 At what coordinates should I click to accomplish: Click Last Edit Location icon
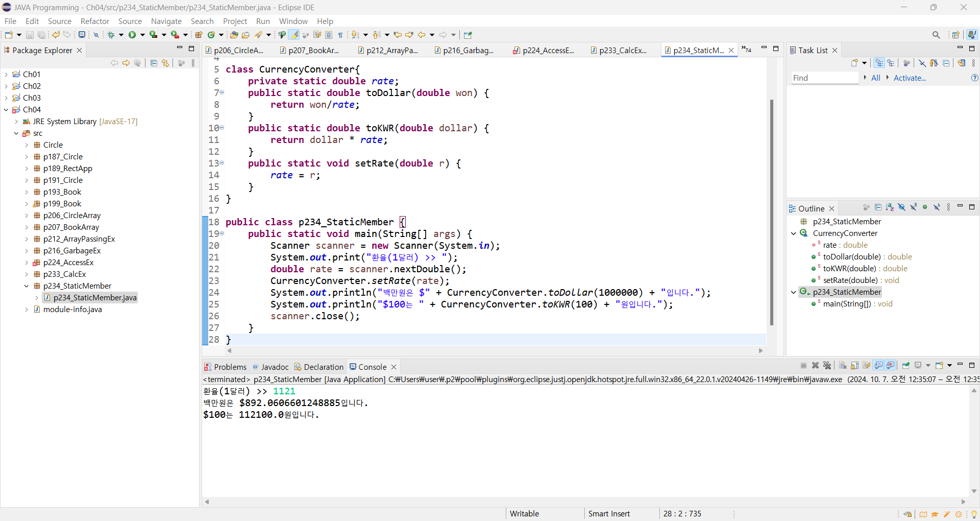(397, 35)
